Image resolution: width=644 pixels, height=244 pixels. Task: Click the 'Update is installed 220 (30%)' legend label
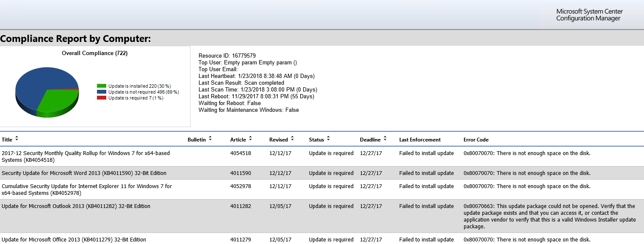coord(140,86)
